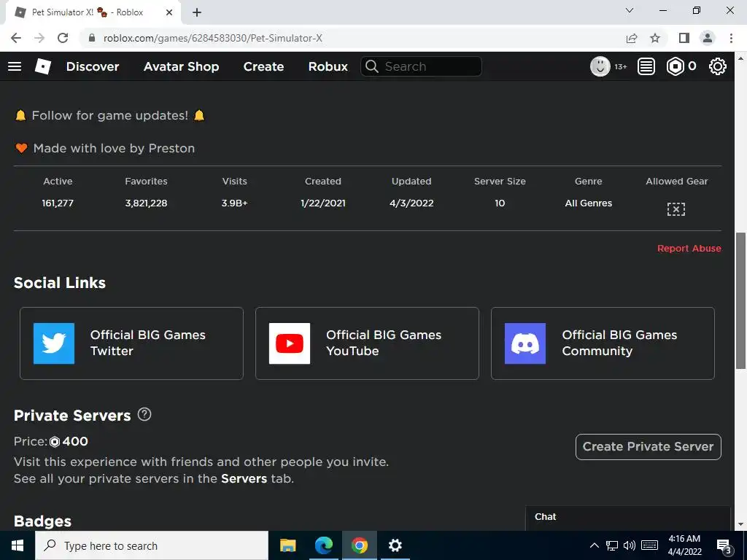Open the Chrome profile avatar icon

(x=708, y=38)
